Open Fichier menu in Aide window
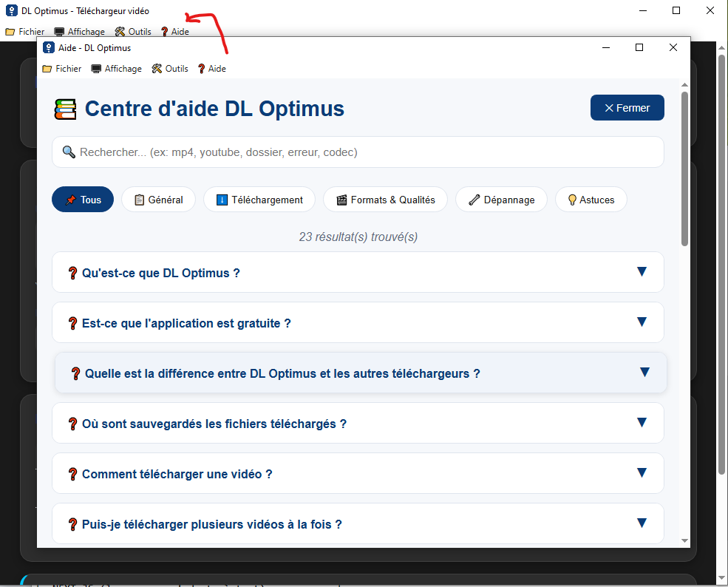728x587 pixels. [x=62, y=69]
